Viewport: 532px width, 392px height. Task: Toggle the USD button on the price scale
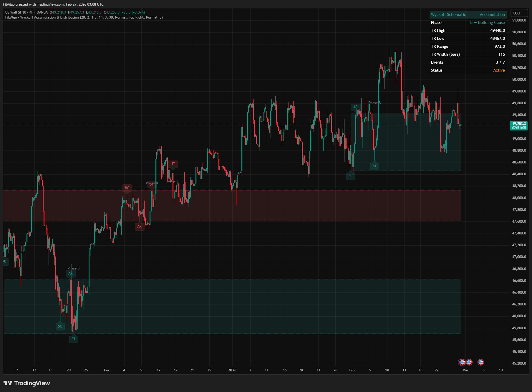(x=519, y=13)
